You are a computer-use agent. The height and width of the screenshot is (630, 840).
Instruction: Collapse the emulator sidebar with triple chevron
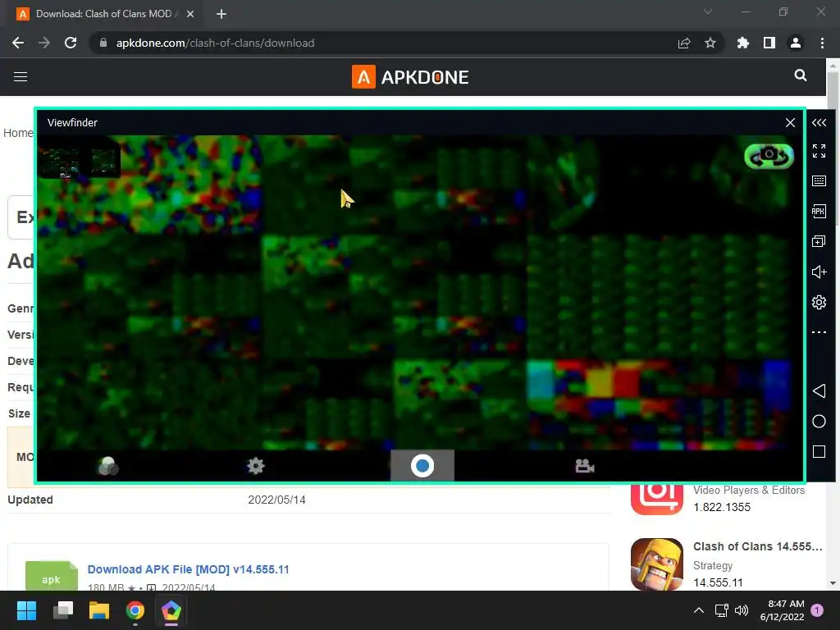click(819, 123)
